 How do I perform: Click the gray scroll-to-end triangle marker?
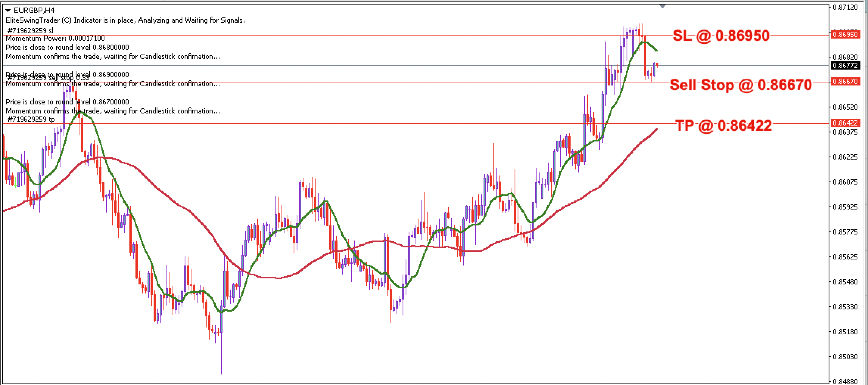(x=662, y=6)
